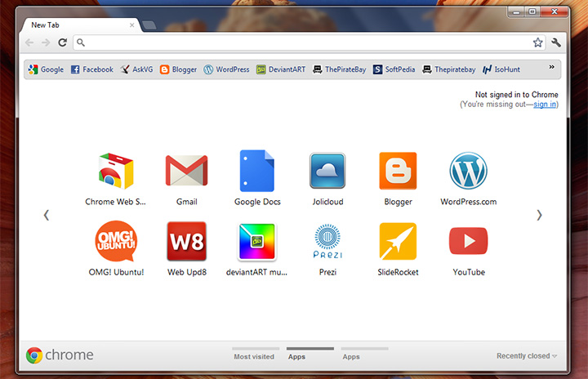This screenshot has width=588, height=379.
Task: Expand the Recently closed menu
Action: tap(527, 356)
